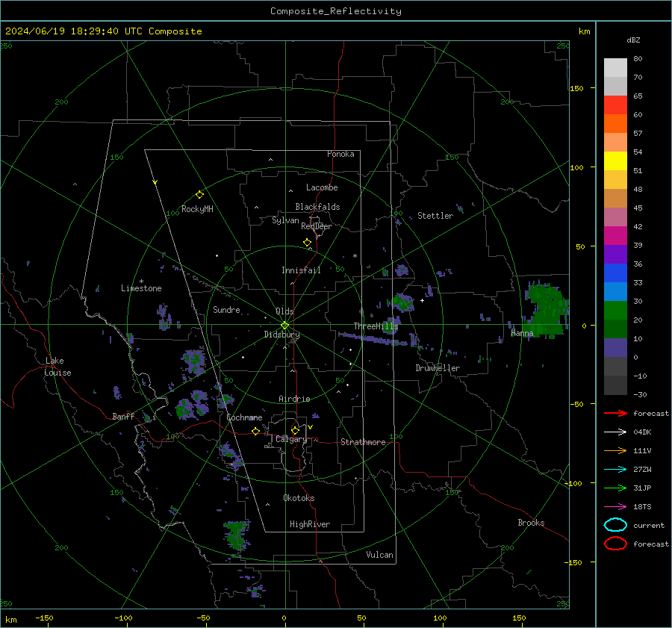The image size is (672, 628).
Task: Click the Airdrie city label
Action: pos(294,399)
